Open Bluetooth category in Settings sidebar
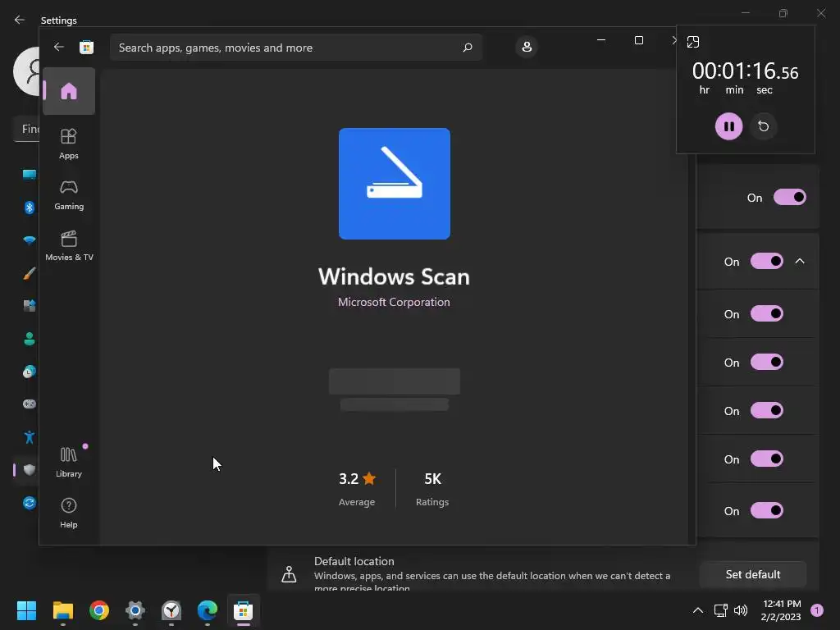The height and width of the screenshot is (630, 840). point(29,208)
